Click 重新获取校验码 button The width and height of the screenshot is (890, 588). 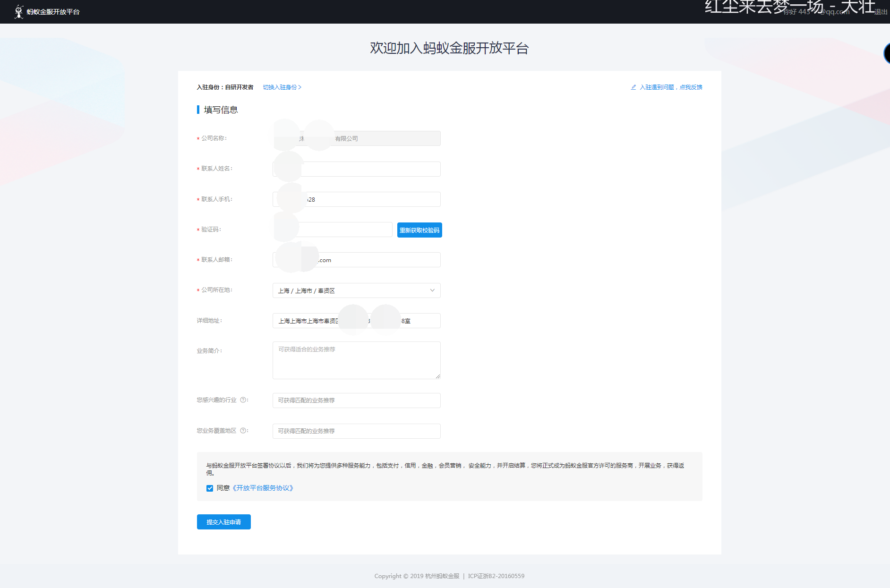(419, 230)
